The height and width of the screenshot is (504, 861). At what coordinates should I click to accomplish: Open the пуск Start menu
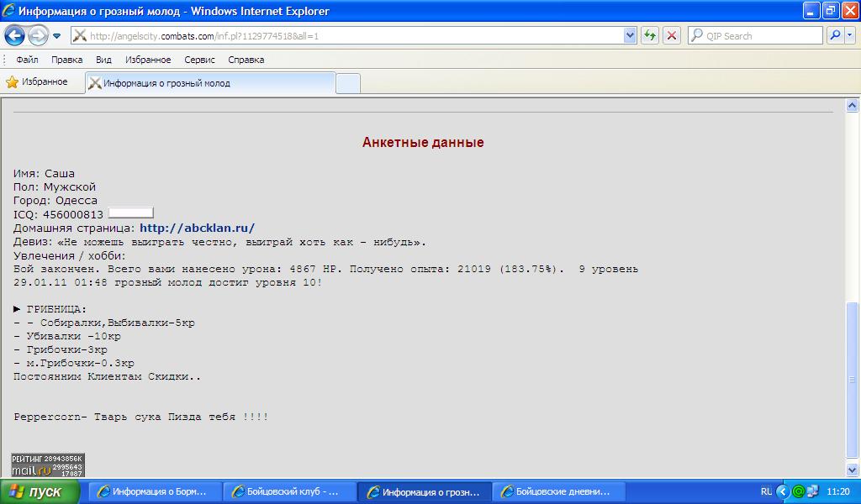pyautogui.click(x=40, y=492)
